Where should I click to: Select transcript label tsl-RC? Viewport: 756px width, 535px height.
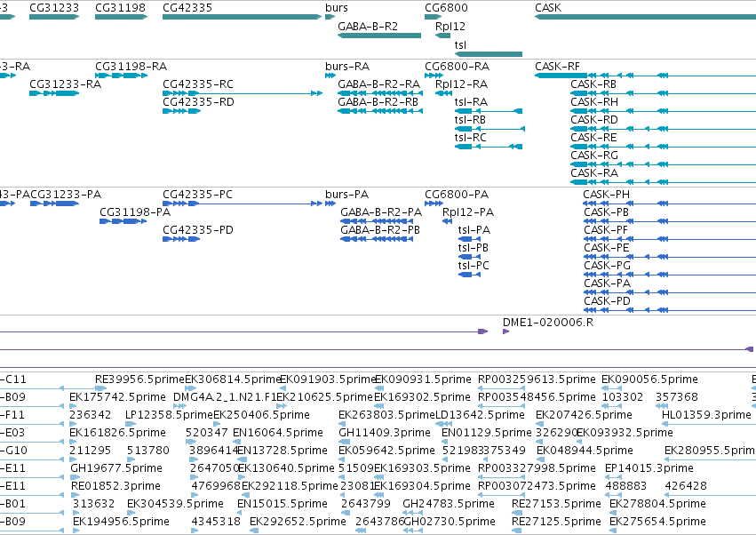click(x=471, y=138)
